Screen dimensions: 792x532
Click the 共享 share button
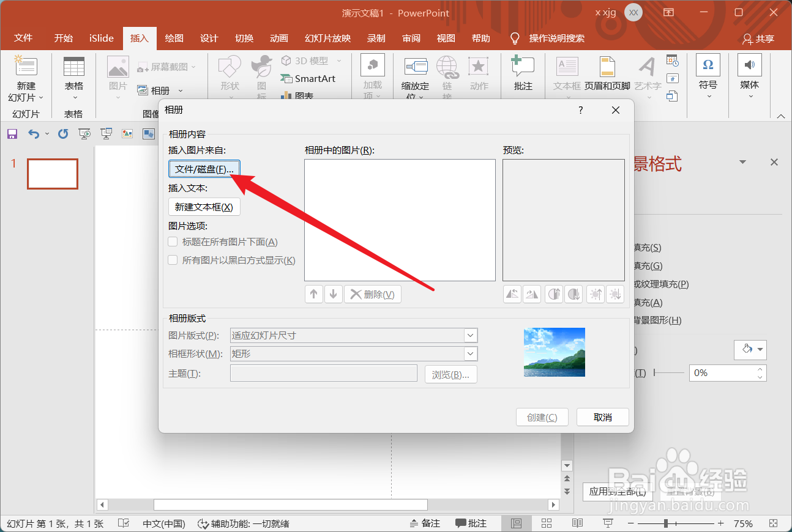(758, 39)
